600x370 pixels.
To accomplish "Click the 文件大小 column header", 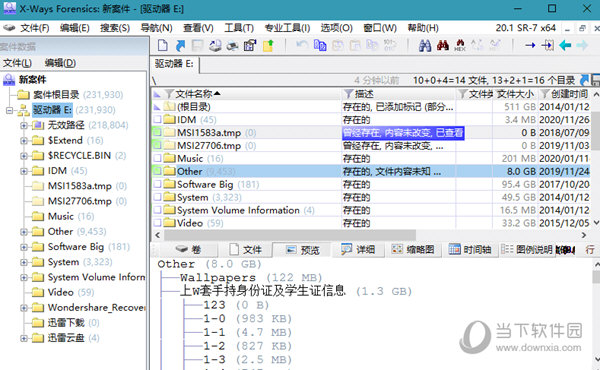I will point(515,94).
